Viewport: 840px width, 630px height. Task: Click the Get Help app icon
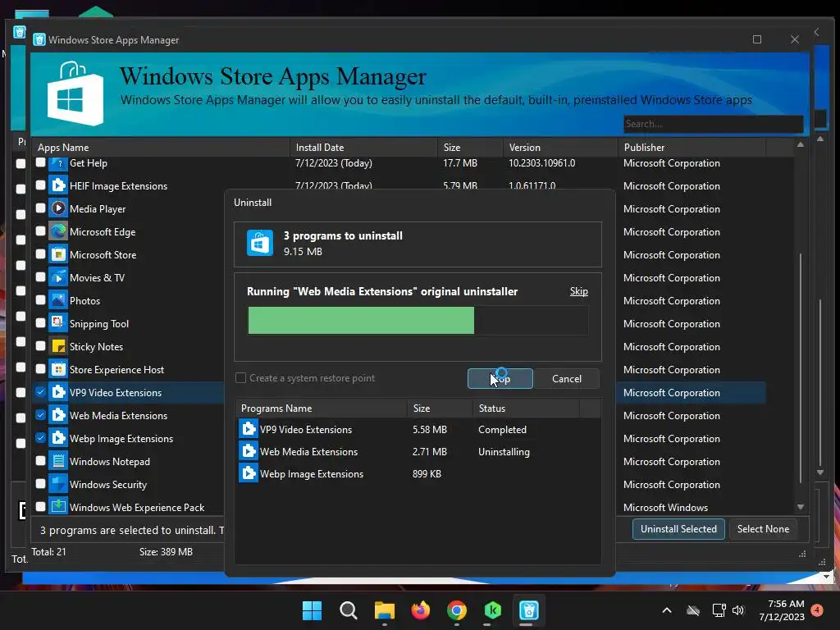click(x=58, y=163)
